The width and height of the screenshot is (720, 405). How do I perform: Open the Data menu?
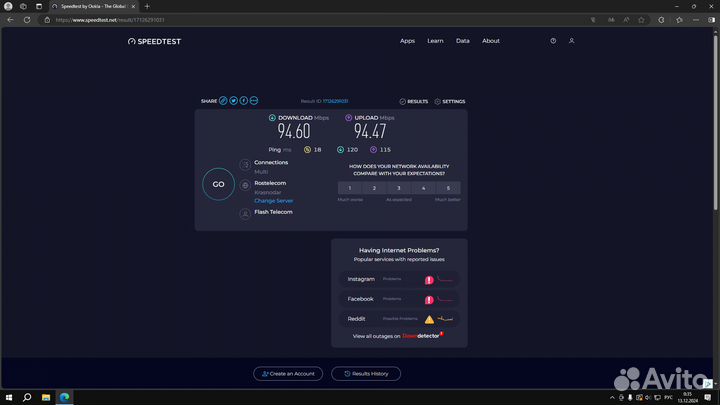pyautogui.click(x=462, y=41)
